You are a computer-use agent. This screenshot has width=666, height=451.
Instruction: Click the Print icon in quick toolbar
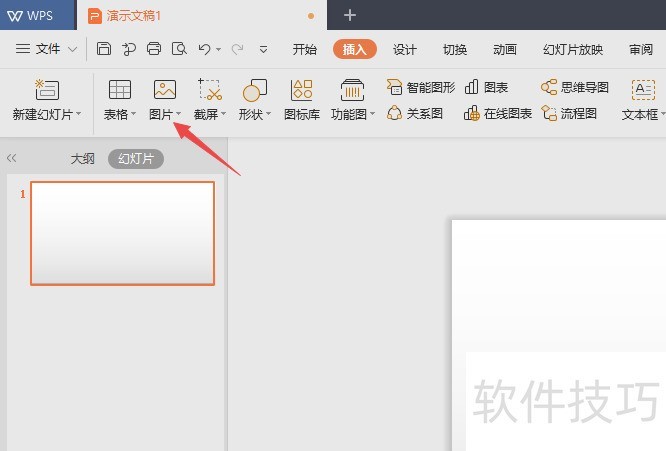[x=154, y=48]
